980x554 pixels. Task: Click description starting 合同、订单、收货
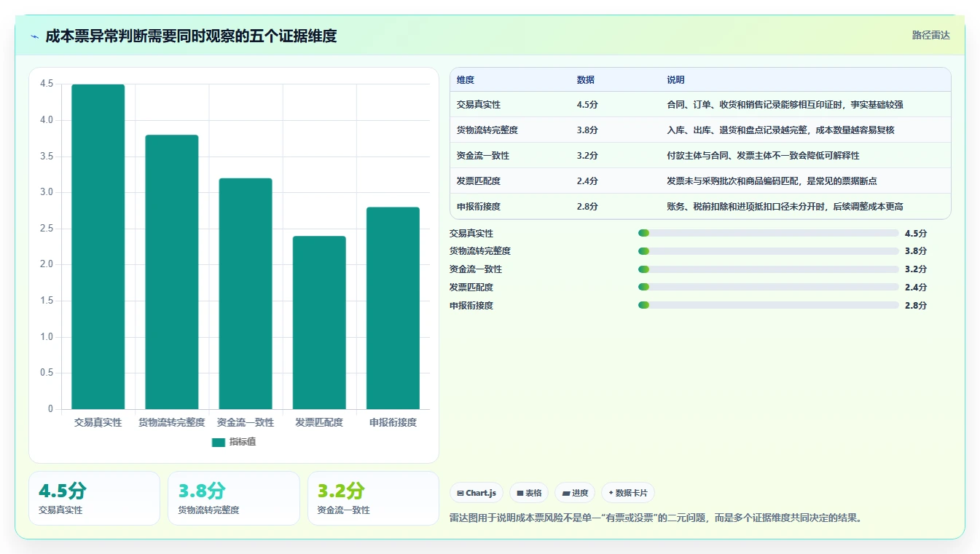tap(785, 105)
